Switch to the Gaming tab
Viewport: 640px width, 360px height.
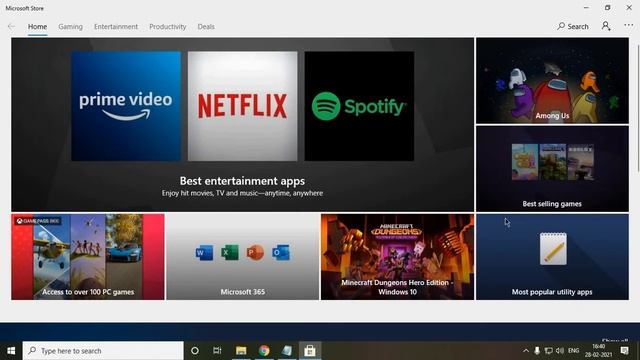70,27
